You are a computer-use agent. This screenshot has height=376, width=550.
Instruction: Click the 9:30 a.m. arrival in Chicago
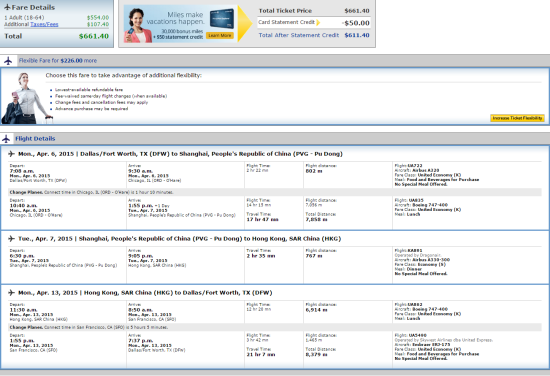[x=140, y=171]
